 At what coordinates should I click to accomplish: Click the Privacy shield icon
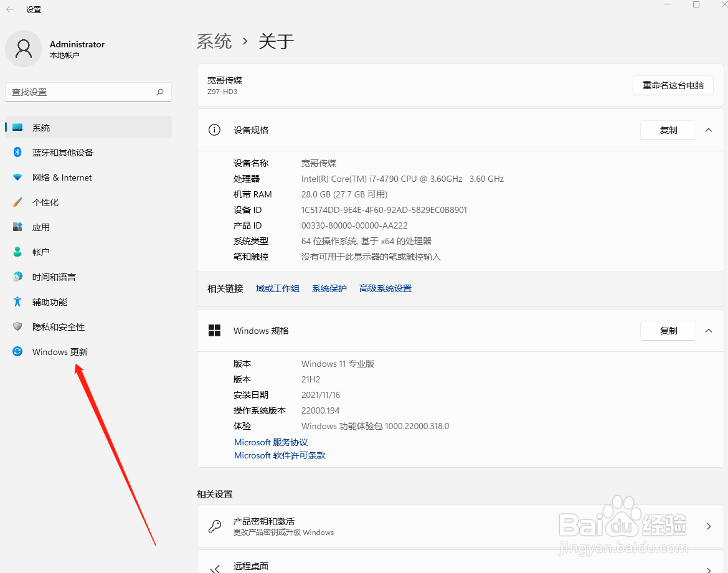(x=17, y=326)
